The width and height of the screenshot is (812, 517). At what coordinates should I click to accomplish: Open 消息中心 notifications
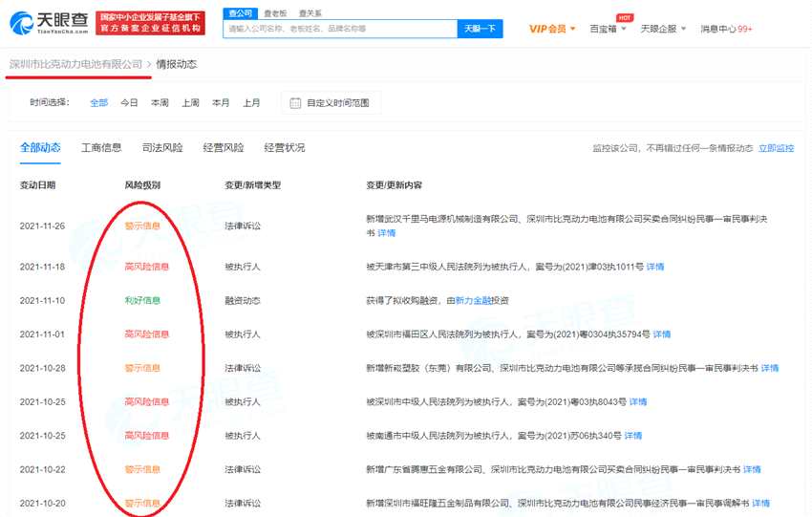pos(726,29)
